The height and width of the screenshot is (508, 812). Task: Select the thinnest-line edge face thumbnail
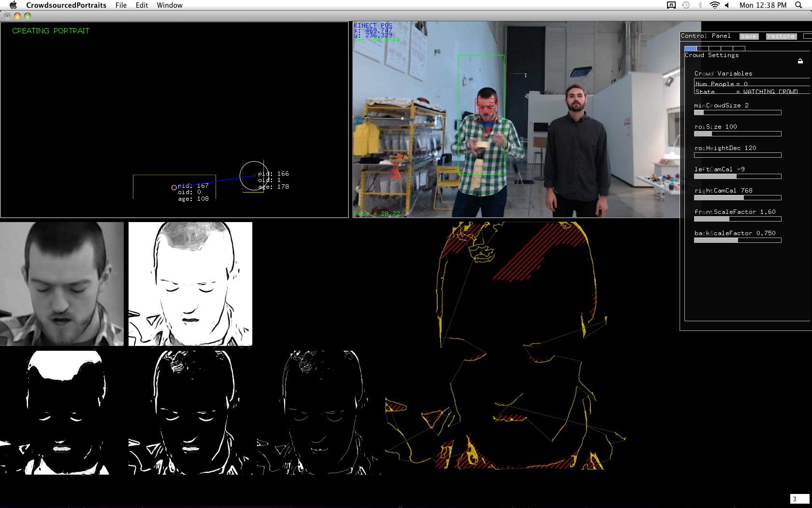pyautogui.click(x=319, y=413)
